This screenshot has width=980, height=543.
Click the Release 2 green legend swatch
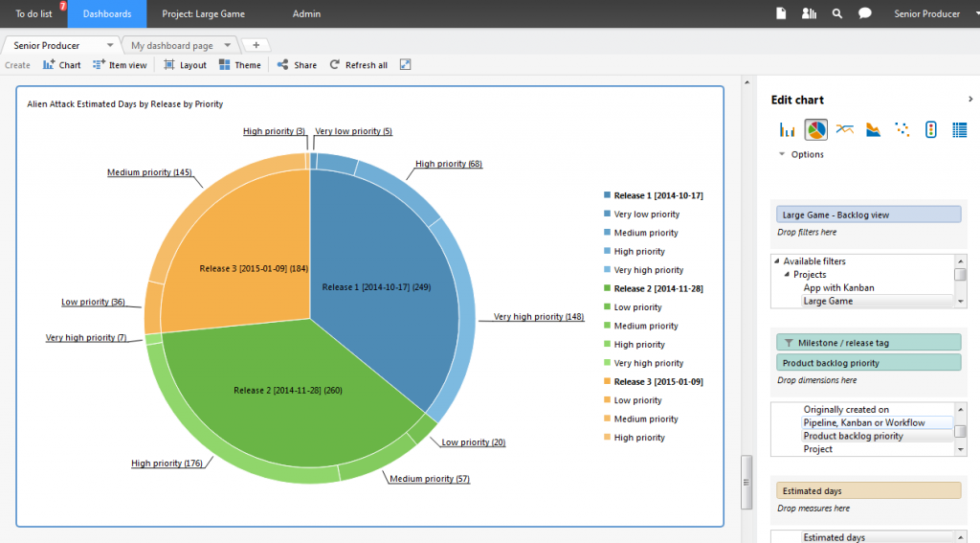607,289
